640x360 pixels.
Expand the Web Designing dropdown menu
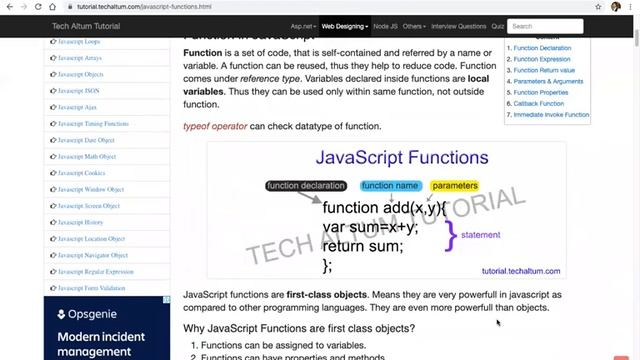coord(344,26)
